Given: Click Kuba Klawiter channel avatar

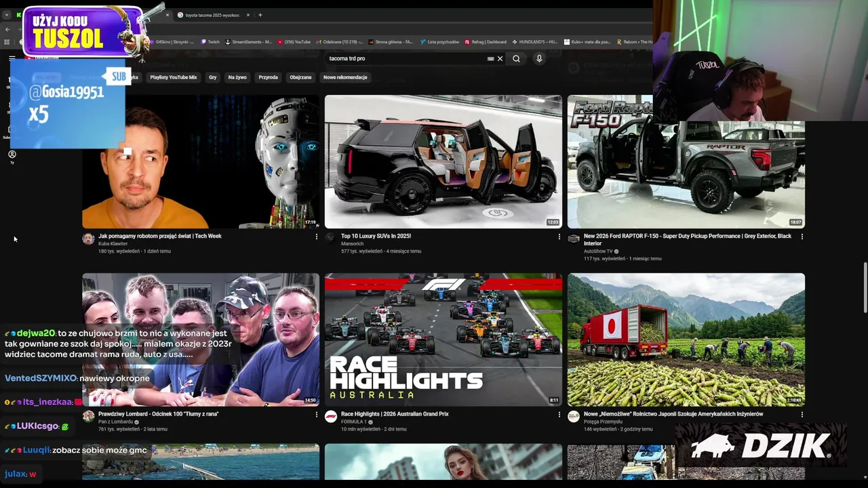Looking at the screenshot, I should coord(88,239).
